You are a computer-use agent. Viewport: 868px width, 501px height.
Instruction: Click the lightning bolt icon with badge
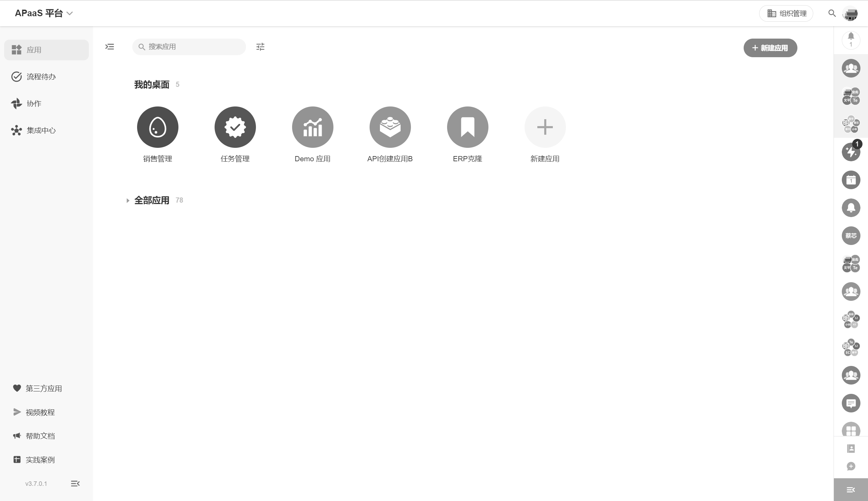(851, 152)
